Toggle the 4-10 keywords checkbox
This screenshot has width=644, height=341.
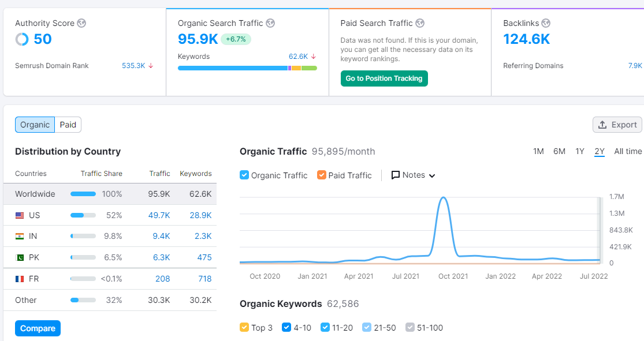point(286,328)
